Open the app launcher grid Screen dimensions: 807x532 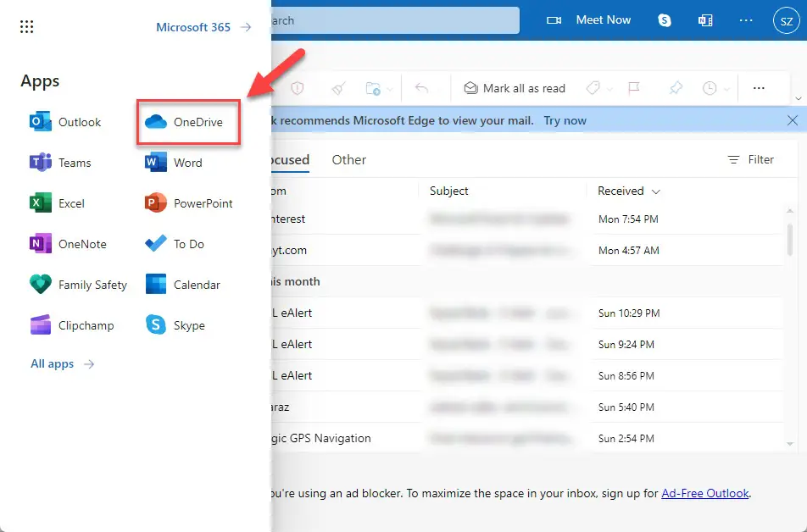coord(26,26)
